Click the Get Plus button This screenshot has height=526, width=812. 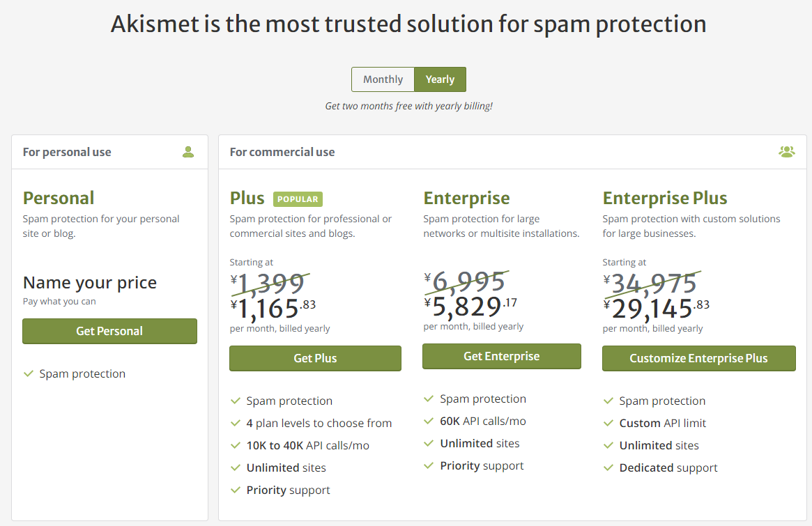(x=315, y=358)
